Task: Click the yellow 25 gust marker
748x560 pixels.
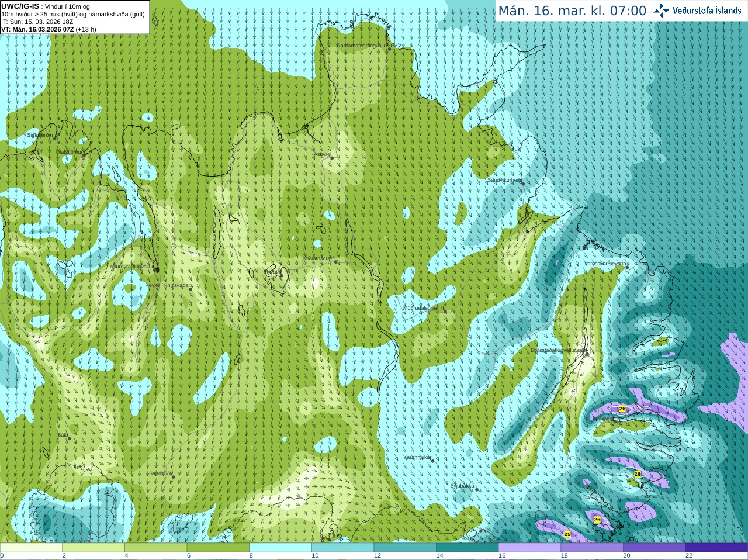Action: [567, 534]
